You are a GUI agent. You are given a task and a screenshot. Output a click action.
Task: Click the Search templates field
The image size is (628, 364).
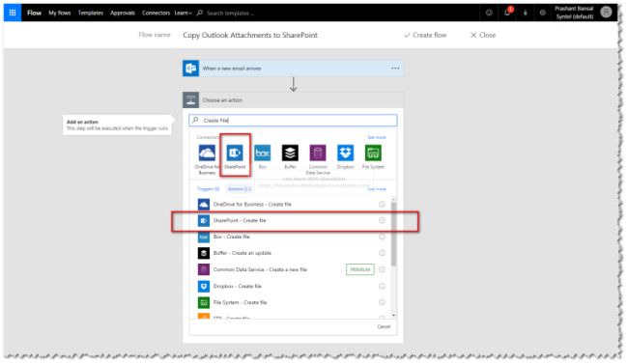(x=231, y=13)
